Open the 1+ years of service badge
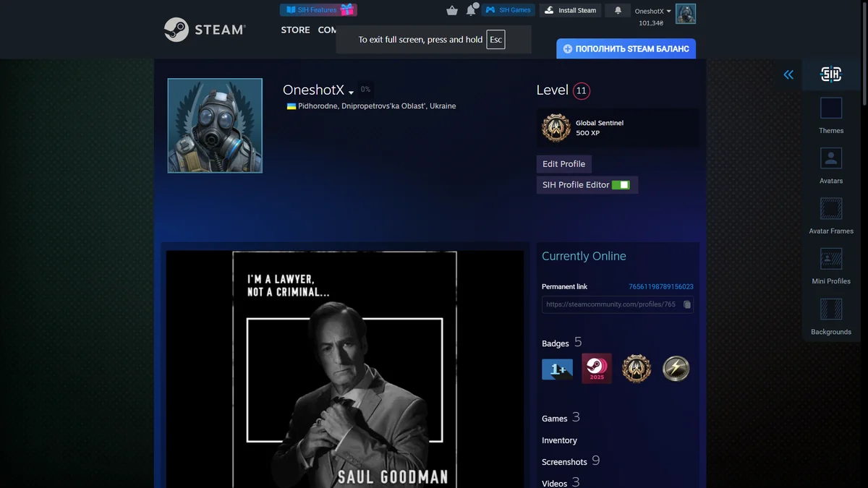Viewport: 868px width, 488px height. 557,369
